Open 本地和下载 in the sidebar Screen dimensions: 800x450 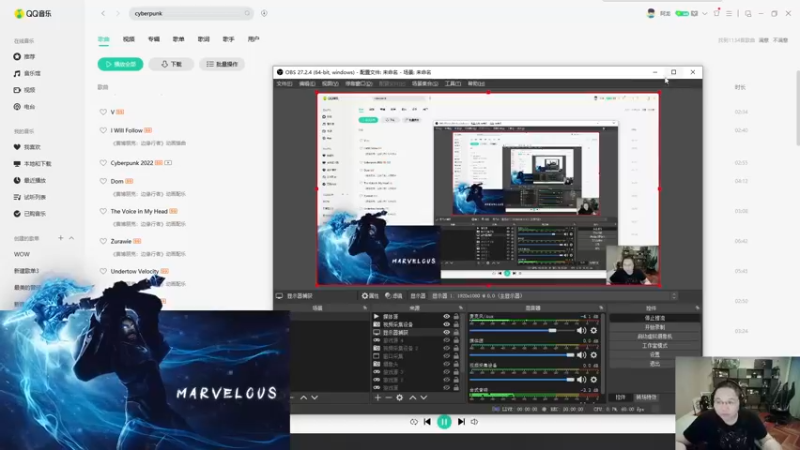pos(32,164)
